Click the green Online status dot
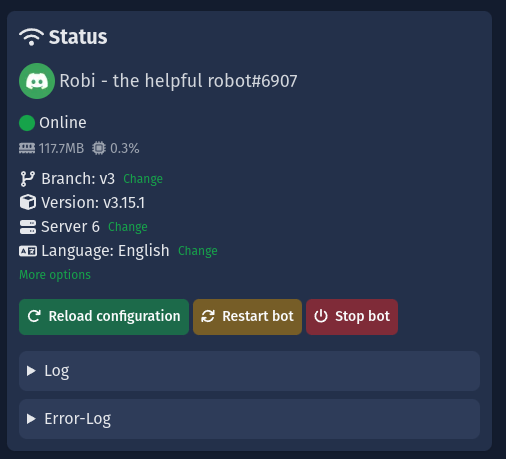Screen dimensions: 506x459 (27, 123)
